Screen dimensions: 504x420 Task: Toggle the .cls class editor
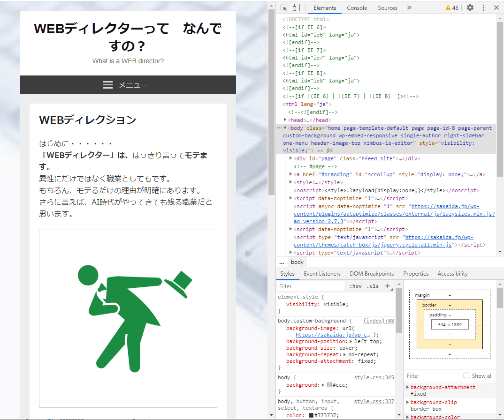pos(373,286)
